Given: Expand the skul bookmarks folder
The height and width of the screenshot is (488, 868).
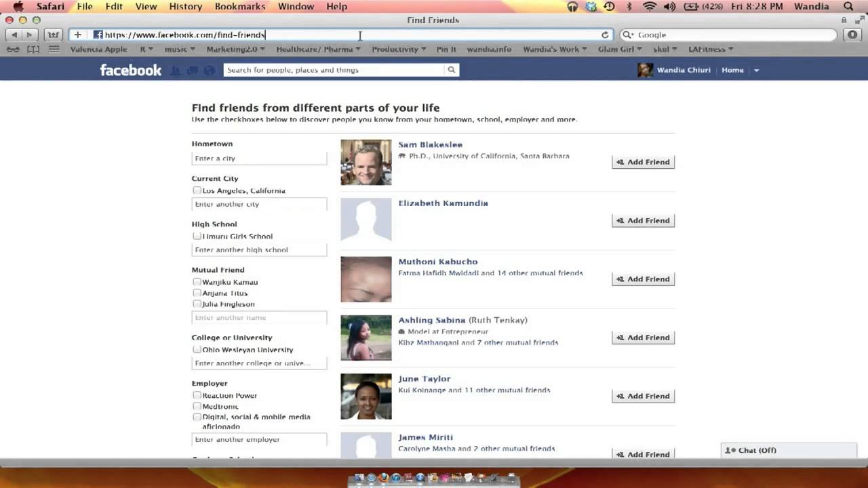Looking at the screenshot, I should [665, 49].
